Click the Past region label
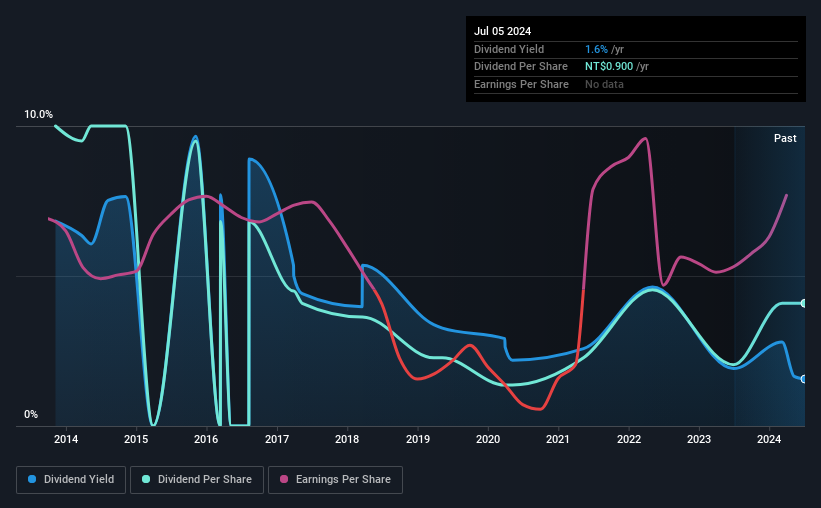 click(785, 138)
